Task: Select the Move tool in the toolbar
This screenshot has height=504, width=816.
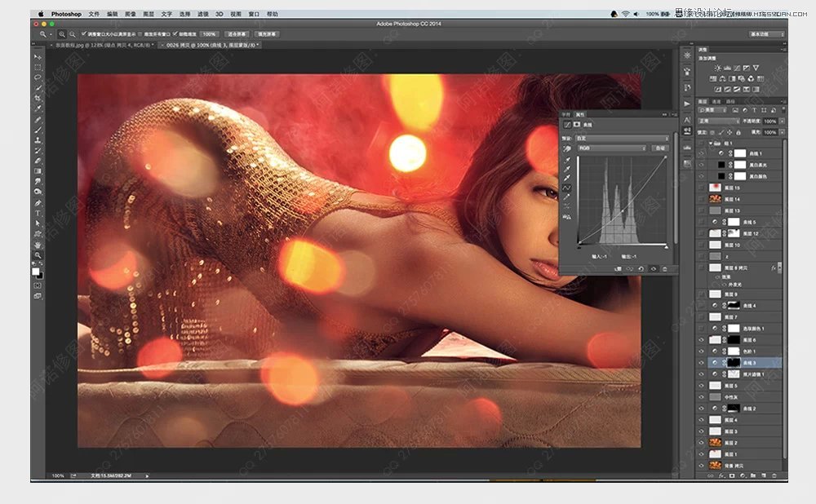Action: tap(38, 57)
